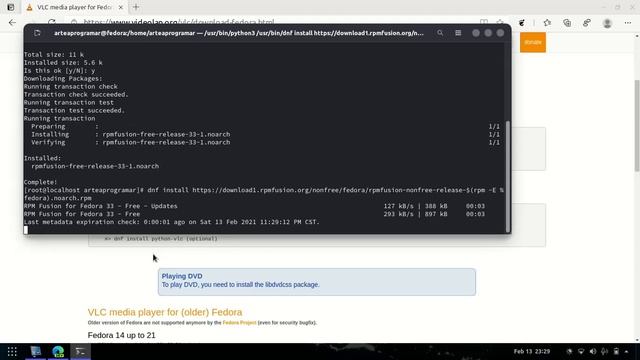Screen dimensions: 640x360
Task: Click the 'dnf install python-vlc (optional)' text
Action: tap(166, 238)
